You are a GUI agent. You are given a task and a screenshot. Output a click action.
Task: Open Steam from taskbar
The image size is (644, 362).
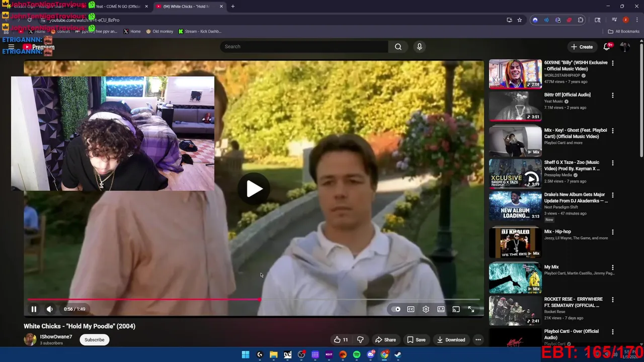397,354
